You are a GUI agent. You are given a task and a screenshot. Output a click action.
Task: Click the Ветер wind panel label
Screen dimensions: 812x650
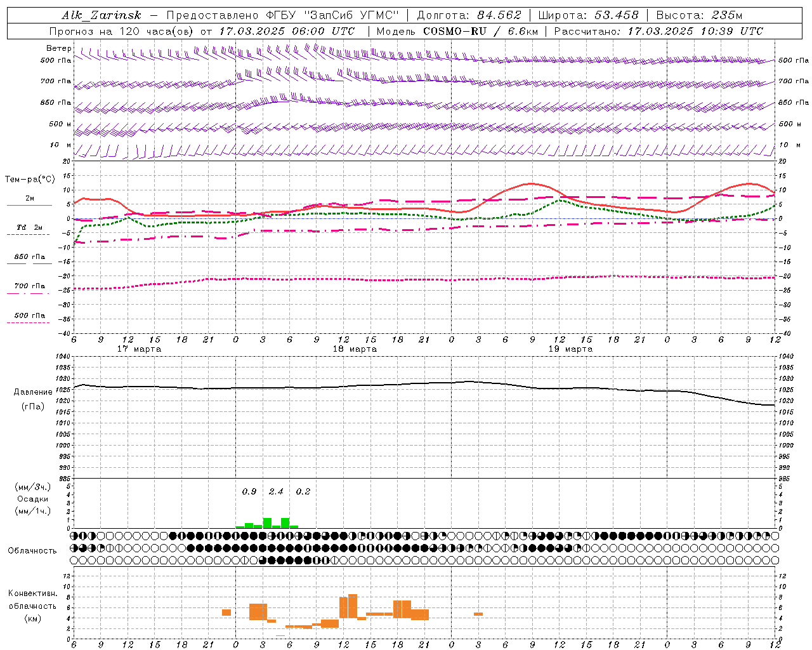pyautogui.click(x=59, y=48)
